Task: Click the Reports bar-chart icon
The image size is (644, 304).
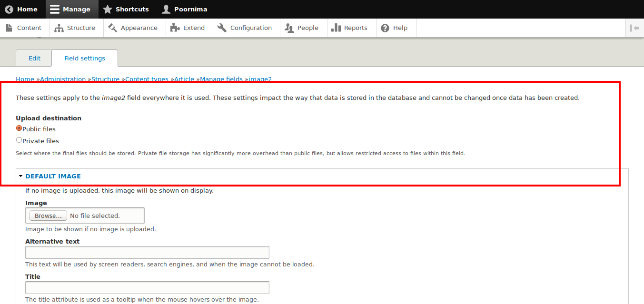Action: [336, 28]
